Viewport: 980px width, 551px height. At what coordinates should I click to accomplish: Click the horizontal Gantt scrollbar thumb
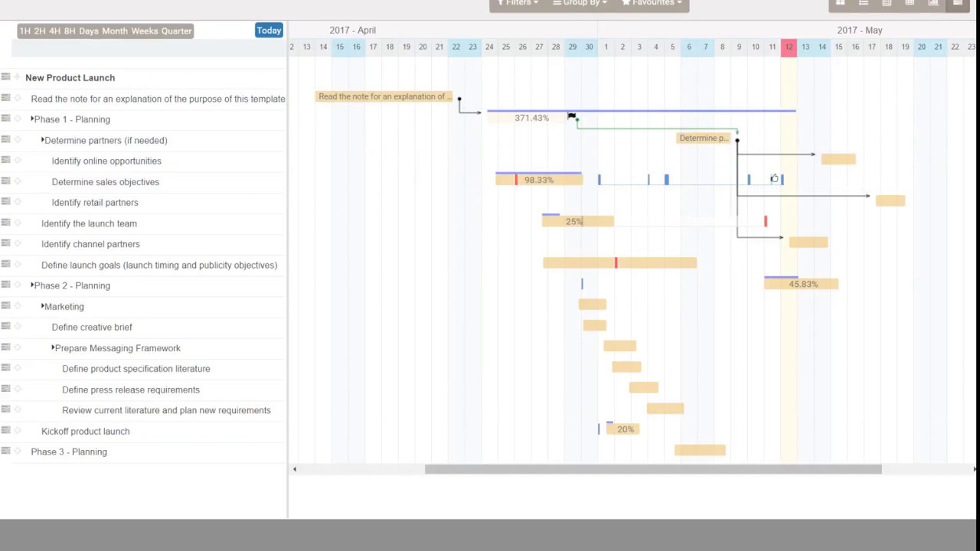pyautogui.click(x=653, y=469)
